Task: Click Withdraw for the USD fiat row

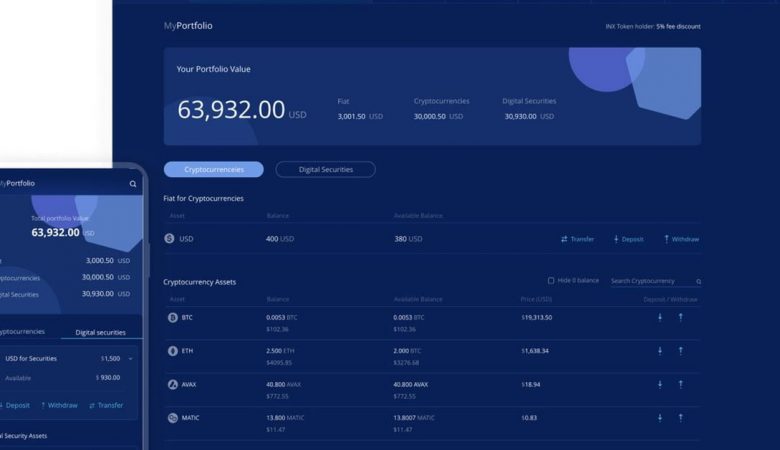Action: point(681,239)
